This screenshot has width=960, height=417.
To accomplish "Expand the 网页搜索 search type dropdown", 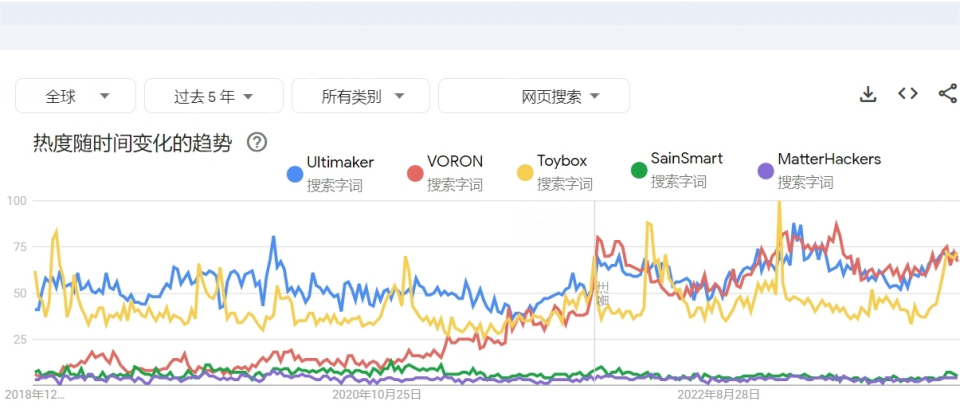I will [534, 96].
